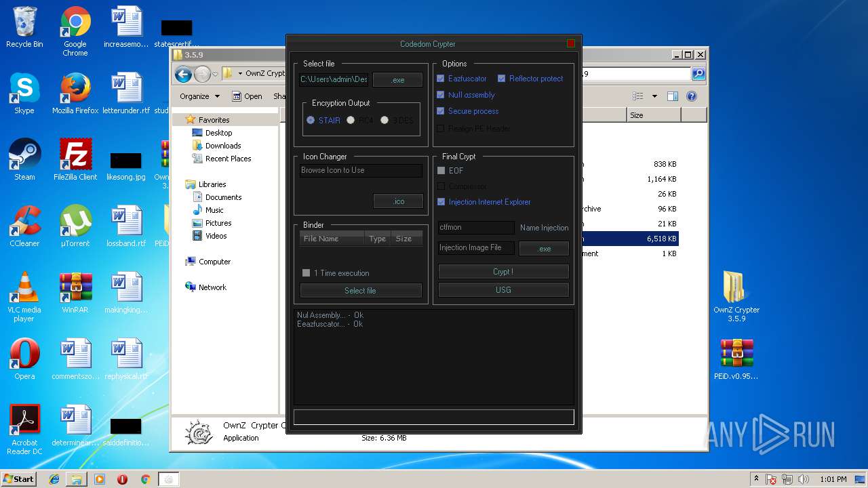Open Documents library in navigation pane
The height and width of the screenshot is (488, 868).
point(223,197)
